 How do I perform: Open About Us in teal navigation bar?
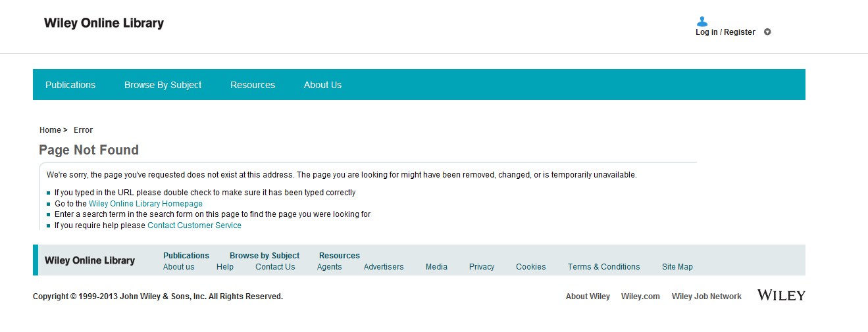(x=322, y=85)
